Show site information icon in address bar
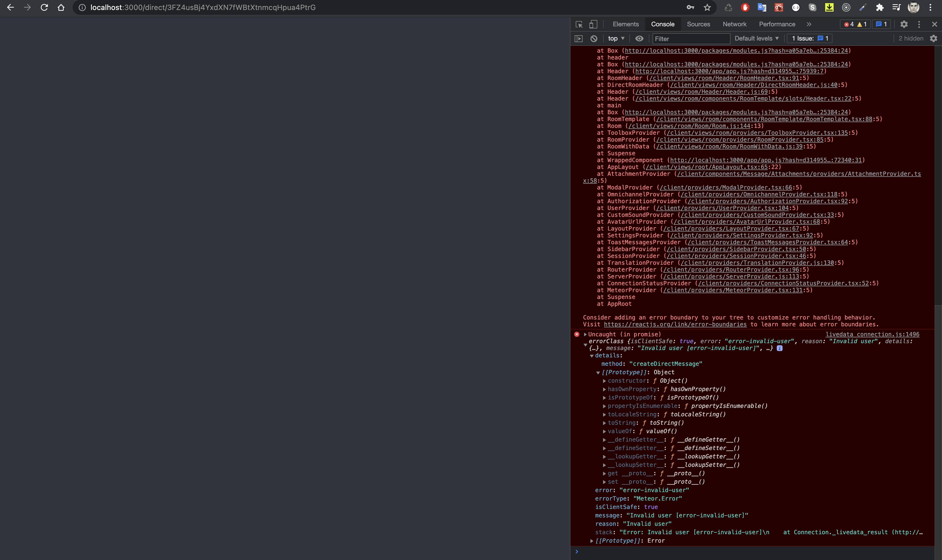The image size is (942, 560). (82, 8)
